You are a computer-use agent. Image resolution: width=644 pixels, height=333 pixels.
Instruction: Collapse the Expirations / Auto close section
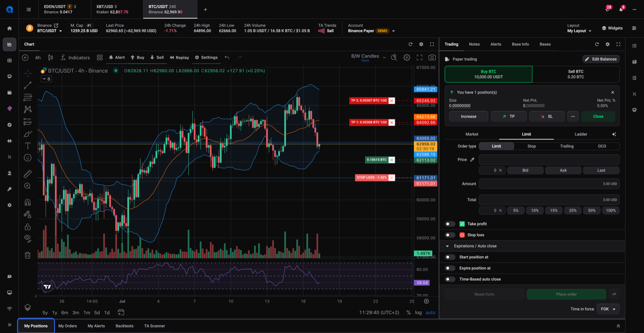coord(447,246)
